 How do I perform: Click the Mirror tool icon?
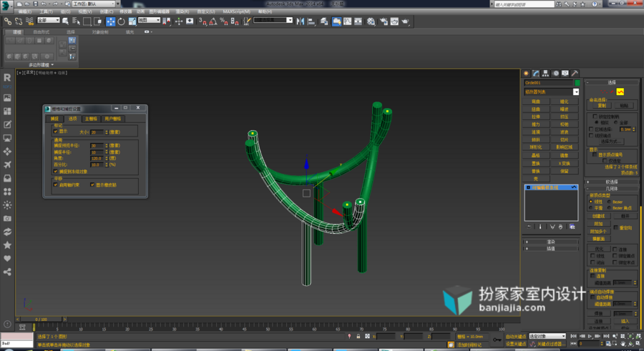pyautogui.click(x=301, y=21)
